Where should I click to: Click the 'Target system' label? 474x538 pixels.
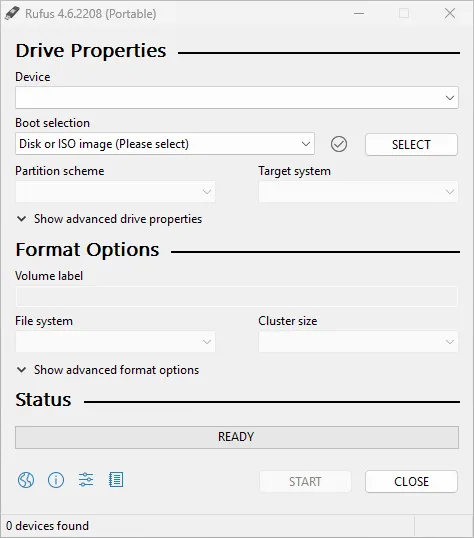click(294, 171)
